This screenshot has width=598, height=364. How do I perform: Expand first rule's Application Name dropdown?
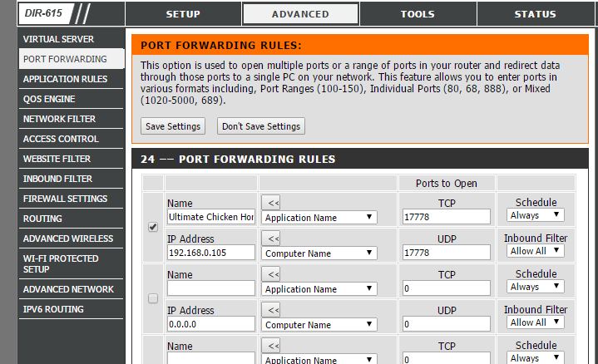pyautogui.click(x=319, y=217)
